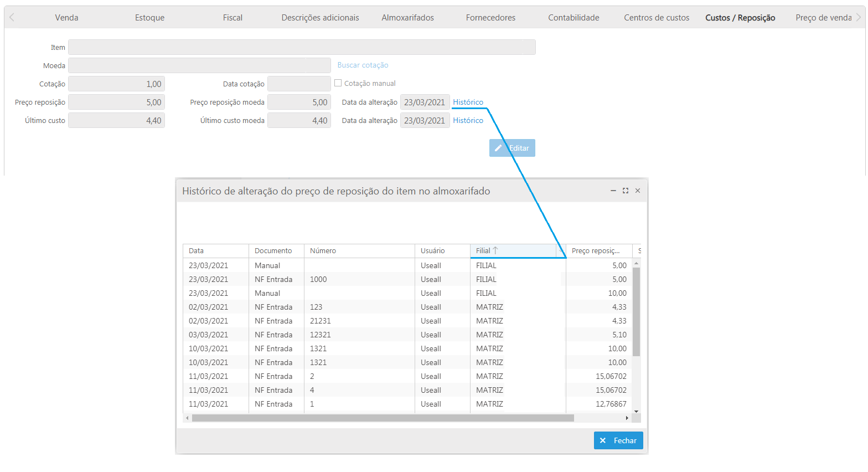Select the row with Número 12321
The height and width of the screenshot is (472, 868).
407,335
